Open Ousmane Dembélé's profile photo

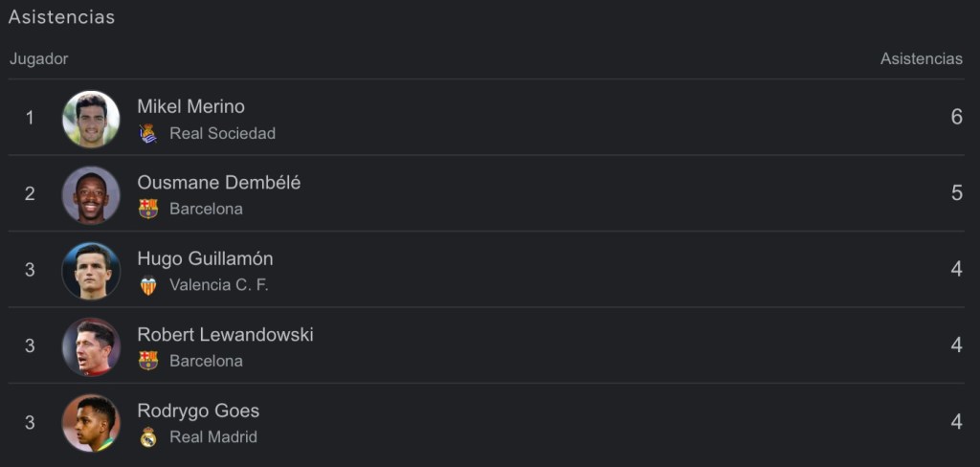pyautogui.click(x=91, y=194)
